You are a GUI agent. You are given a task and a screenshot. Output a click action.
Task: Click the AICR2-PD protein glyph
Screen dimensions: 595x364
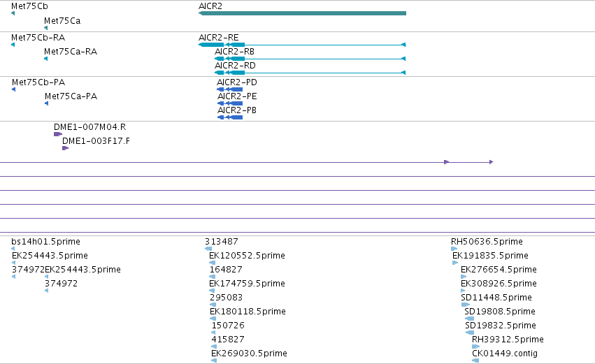[229, 89]
